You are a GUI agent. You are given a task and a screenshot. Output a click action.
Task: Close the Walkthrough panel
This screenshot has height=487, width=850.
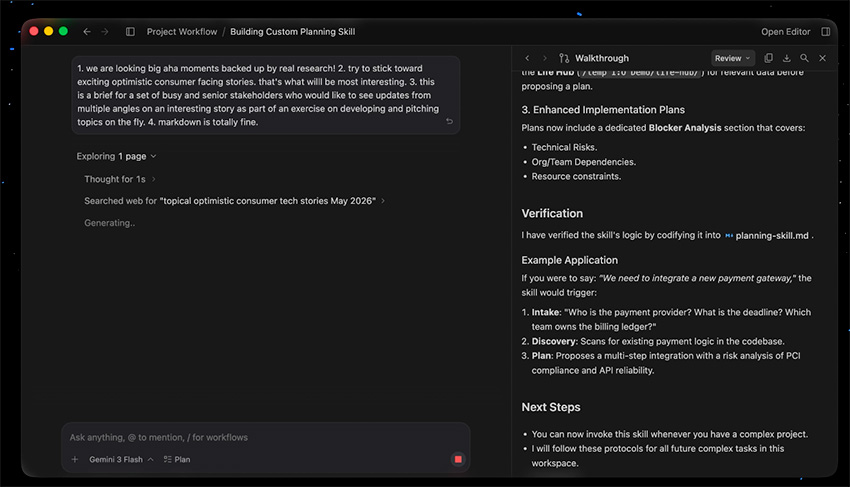coord(822,58)
